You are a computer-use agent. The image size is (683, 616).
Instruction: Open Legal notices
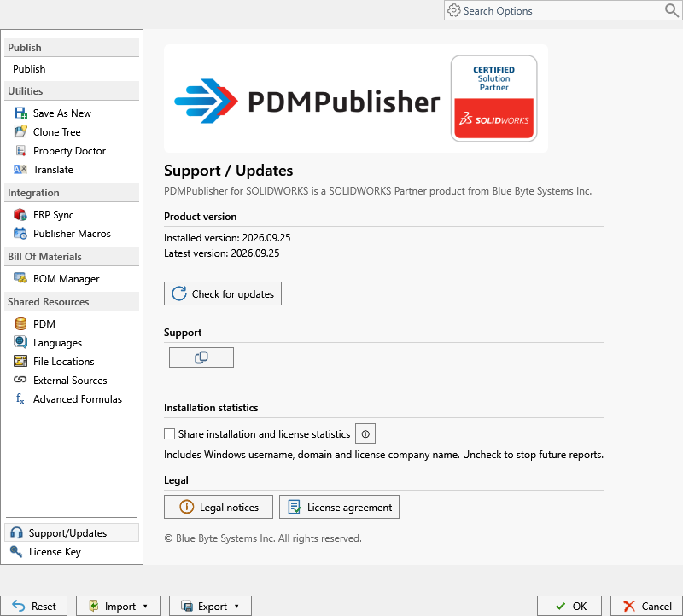[x=219, y=507]
